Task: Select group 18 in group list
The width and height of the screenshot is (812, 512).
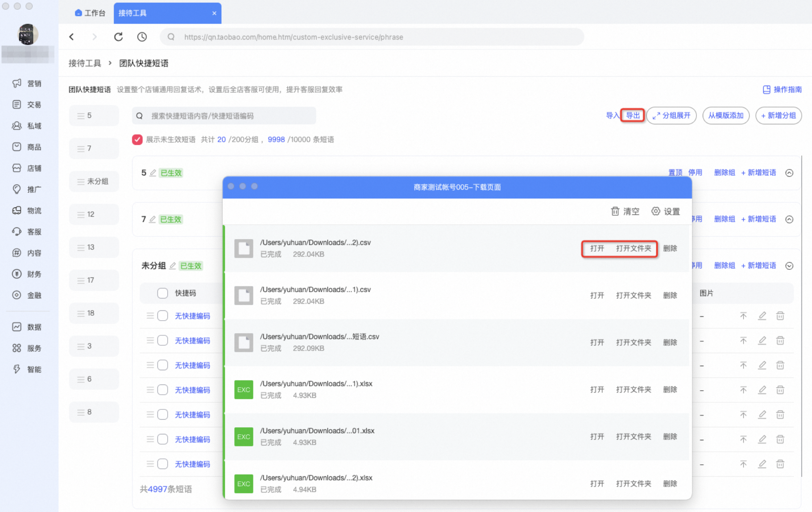Action: (x=94, y=314)
